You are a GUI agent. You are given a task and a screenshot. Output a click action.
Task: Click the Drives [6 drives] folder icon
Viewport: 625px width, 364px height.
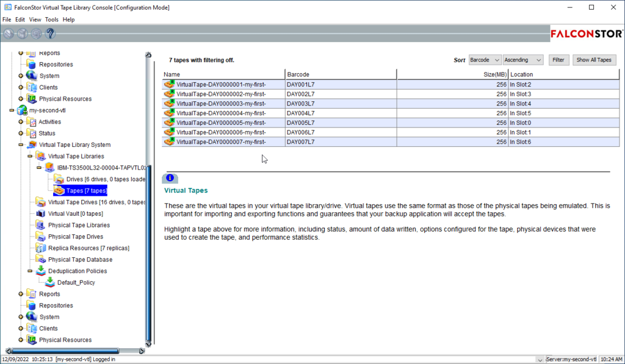pyautogui.click(x=59, y=179)
